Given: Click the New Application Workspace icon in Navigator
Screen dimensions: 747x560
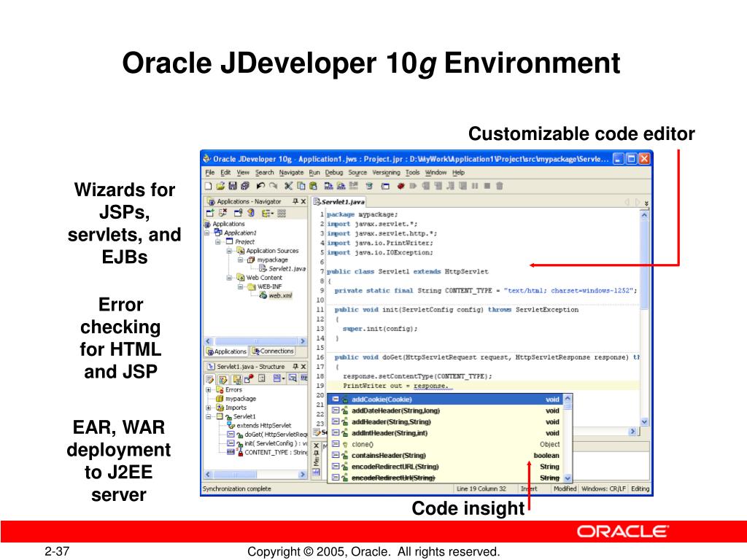Looking at the screenshot, I should 210,214.
